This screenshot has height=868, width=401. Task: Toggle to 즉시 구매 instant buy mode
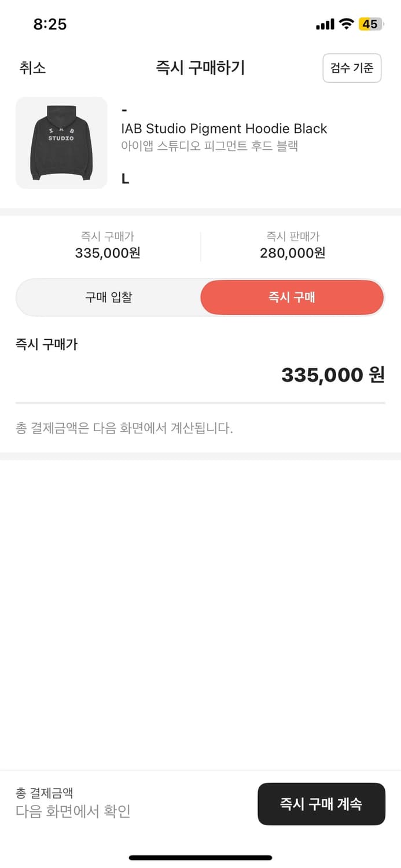292,297
